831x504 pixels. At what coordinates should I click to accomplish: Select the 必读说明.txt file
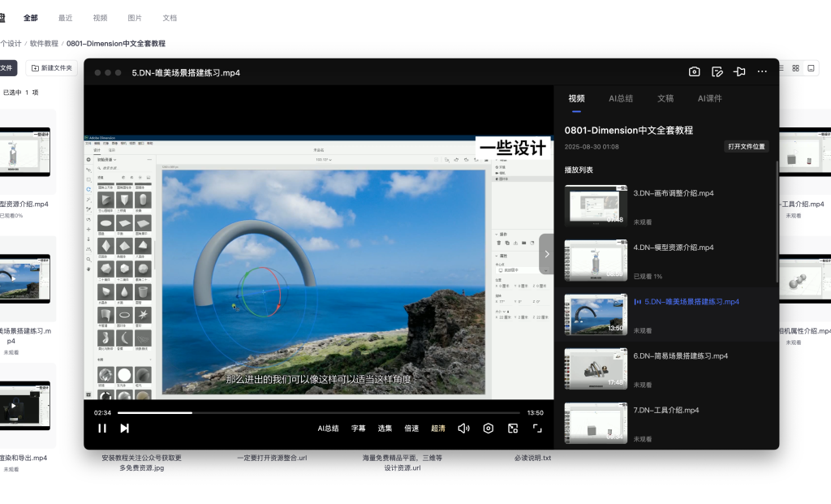(532, 458)
